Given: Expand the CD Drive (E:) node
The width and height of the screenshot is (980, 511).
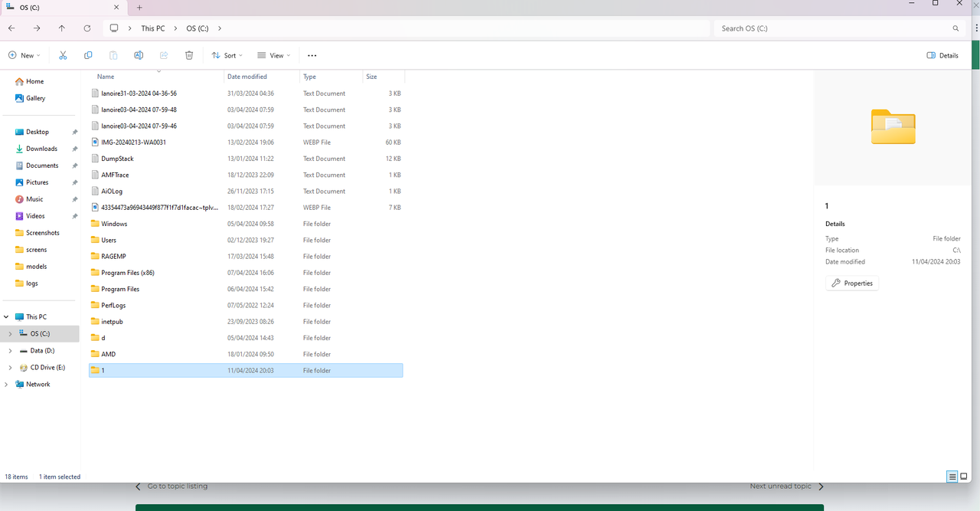Looking at the screenshot, I should tap(10, 367).
